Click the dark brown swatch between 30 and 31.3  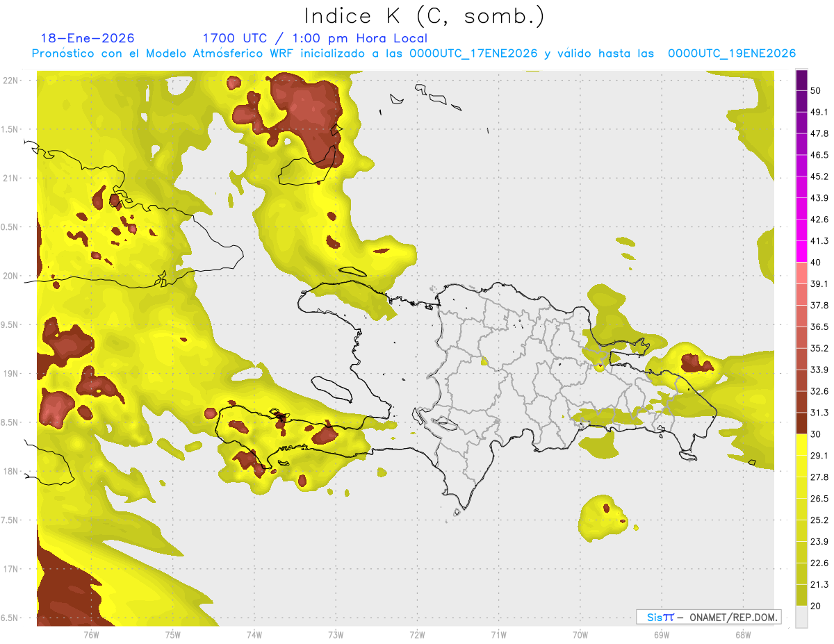tap(802, 423)
